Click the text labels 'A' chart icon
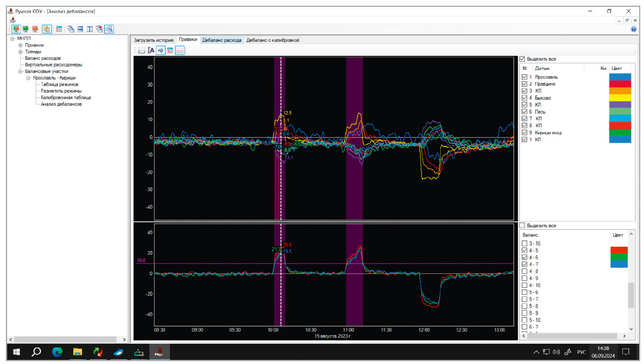 (151, 51)
